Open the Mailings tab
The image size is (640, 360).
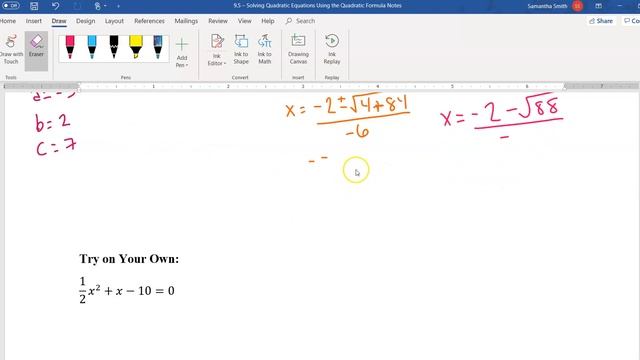tap(186, 21)
